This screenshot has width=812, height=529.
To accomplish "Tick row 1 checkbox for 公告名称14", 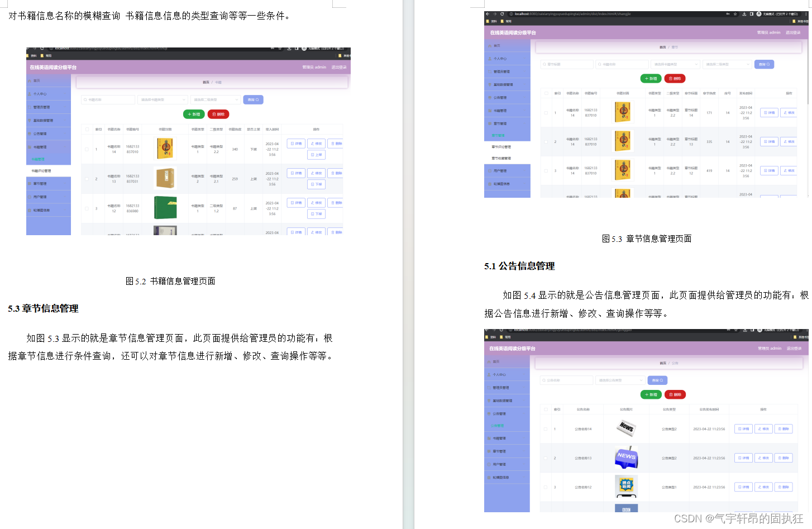I will [546, 429].
